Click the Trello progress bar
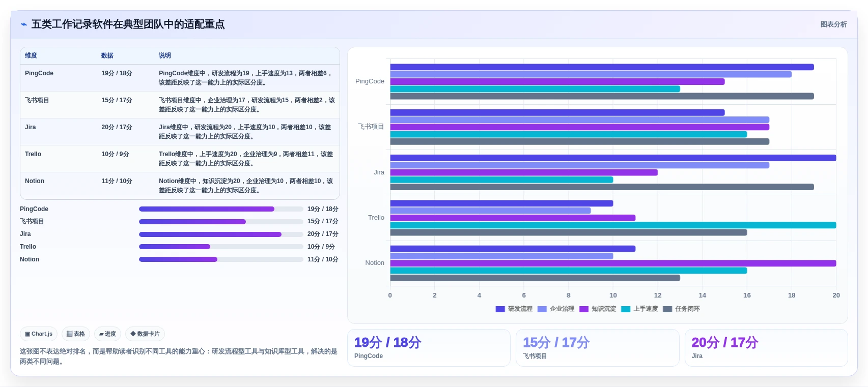The width and height of the screenshot is (868, 387). pos(221,247)
